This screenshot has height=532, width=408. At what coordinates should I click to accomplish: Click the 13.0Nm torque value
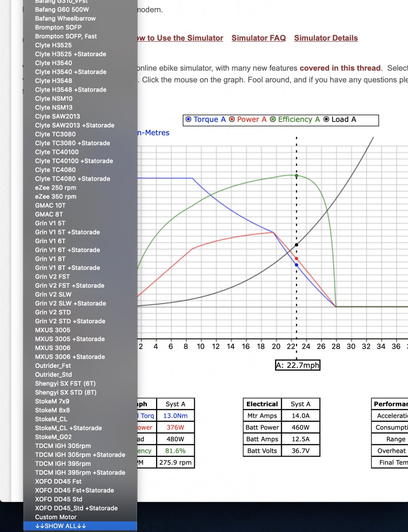(x=175, y=416)
